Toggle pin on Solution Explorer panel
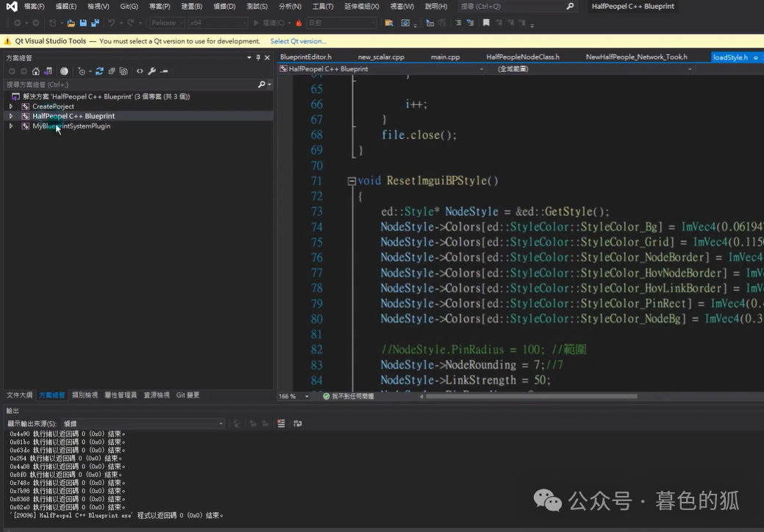 pos(258,57)
